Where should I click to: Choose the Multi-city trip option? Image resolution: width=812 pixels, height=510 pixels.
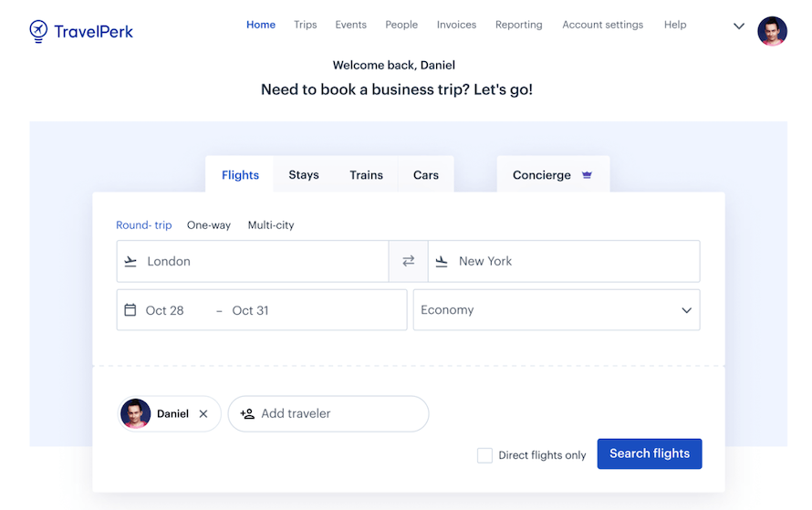[271, 225]
